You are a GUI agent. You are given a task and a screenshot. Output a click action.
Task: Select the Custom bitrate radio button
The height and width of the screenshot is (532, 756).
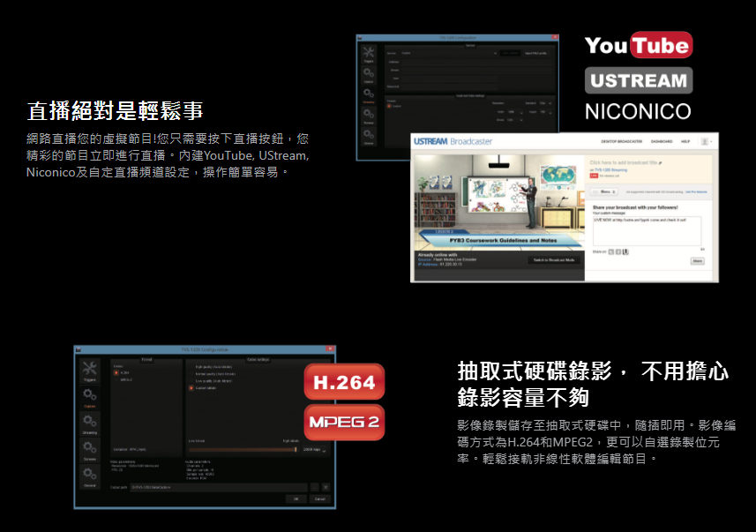[x=191, y=388]
